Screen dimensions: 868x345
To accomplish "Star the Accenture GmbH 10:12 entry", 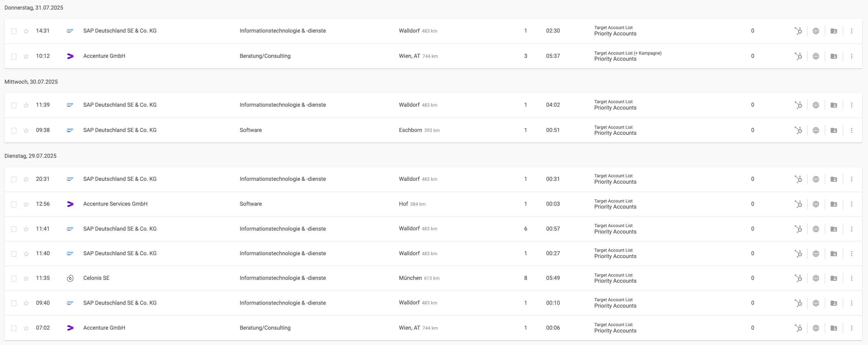I will (26, 56).
